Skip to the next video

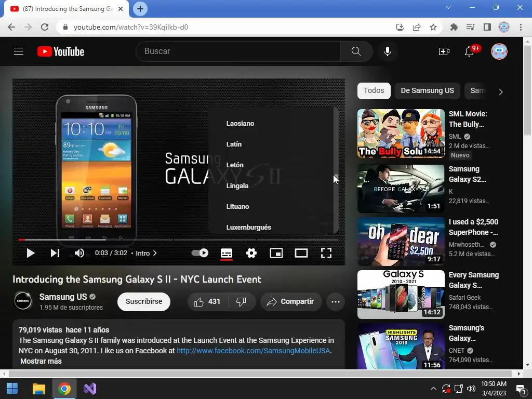55,253
